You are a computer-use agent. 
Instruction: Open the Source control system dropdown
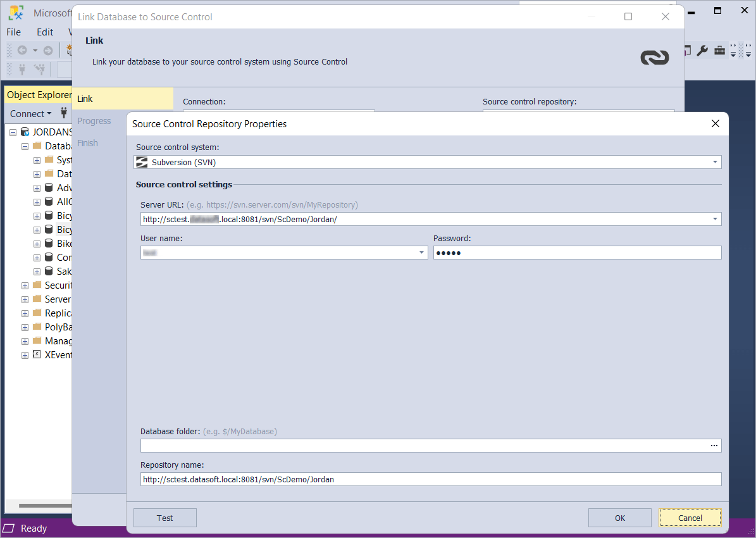[715, 161]
